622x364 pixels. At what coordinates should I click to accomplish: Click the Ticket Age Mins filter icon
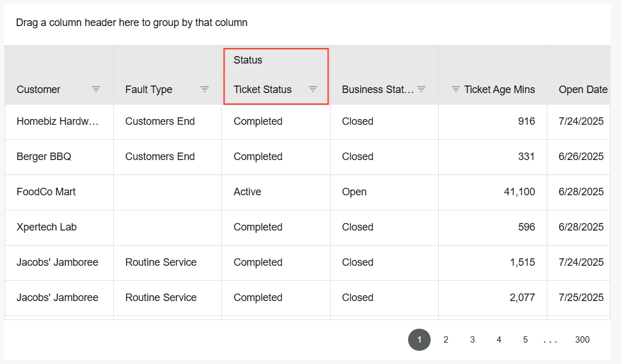click(456, 89)
